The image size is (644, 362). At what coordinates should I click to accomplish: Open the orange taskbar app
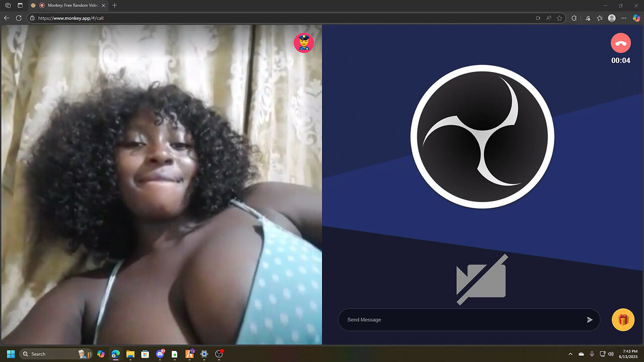coord(190,354)
